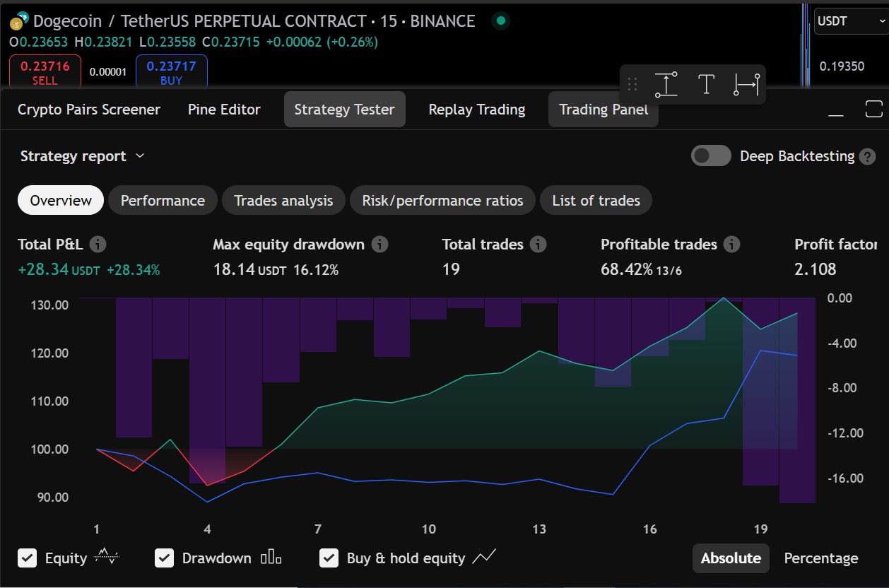Viewport: 889px width, 588px height.
Task: Open info tooltip for Profitable trades
Action: 732,245
